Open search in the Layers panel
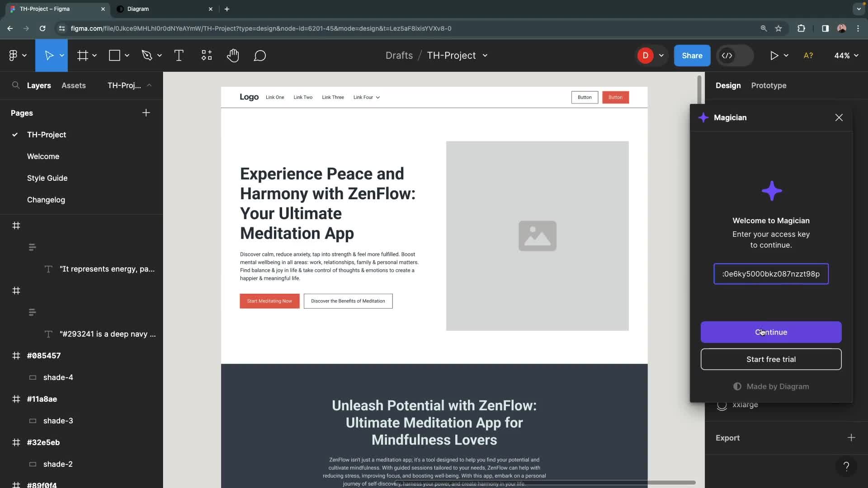This screenshot has width=868, height=488. [x=15, y=85]
